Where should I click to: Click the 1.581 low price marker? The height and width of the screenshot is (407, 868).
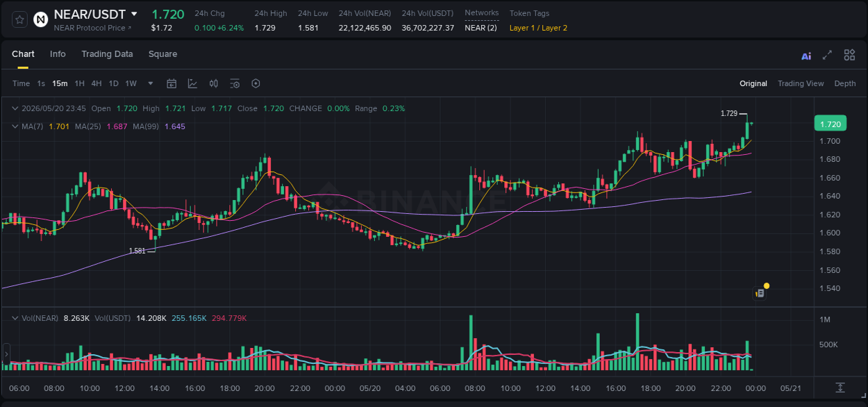point(137,251)
